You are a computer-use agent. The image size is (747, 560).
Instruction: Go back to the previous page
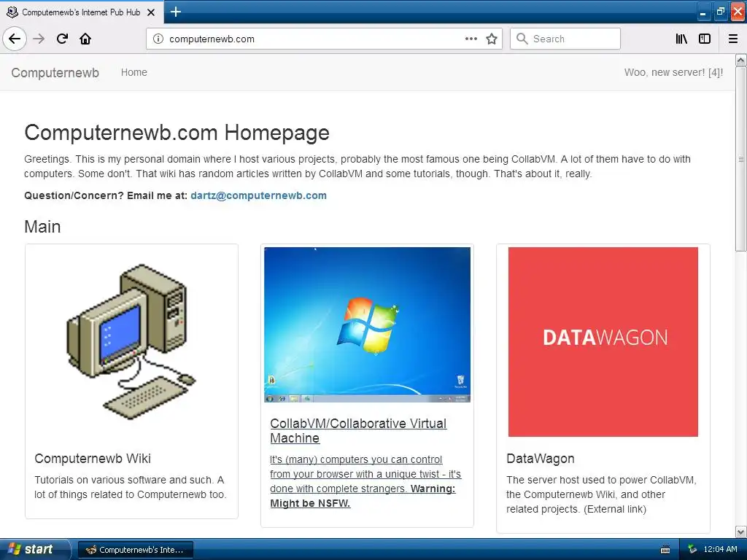[15, 39]
